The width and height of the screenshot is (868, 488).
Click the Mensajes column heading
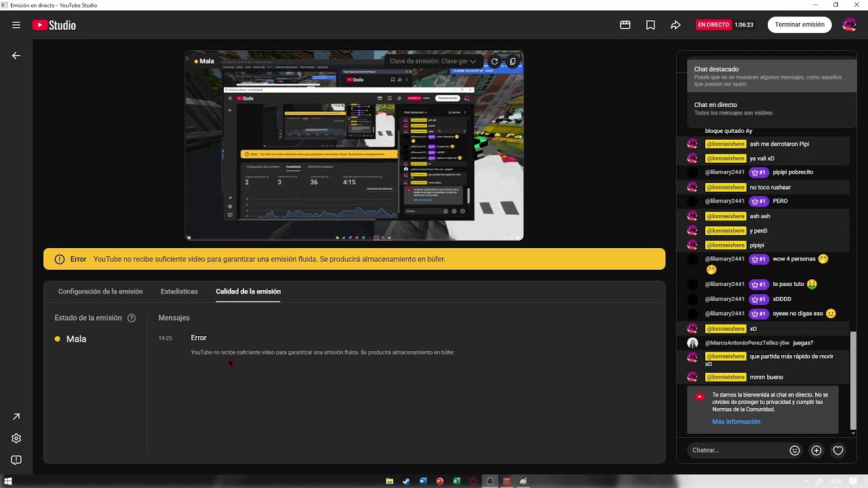(174, 318)
